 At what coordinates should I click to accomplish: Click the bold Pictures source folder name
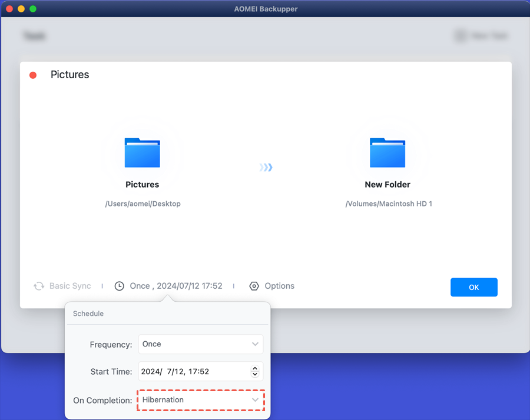click(143, 185)
